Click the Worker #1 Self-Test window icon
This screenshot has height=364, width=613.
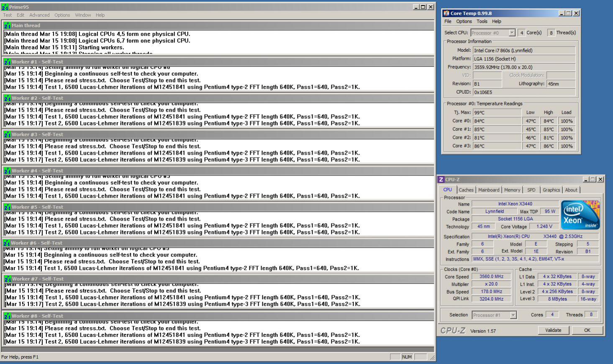(x=7, y=62)
